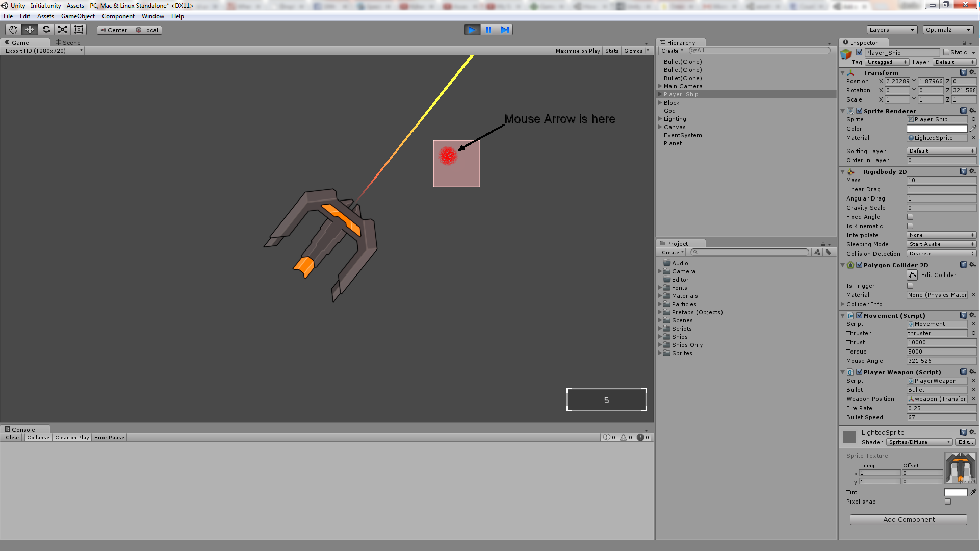980x551 pixels.
Task: Open the Window menu
Action: [x=153, y=16]
